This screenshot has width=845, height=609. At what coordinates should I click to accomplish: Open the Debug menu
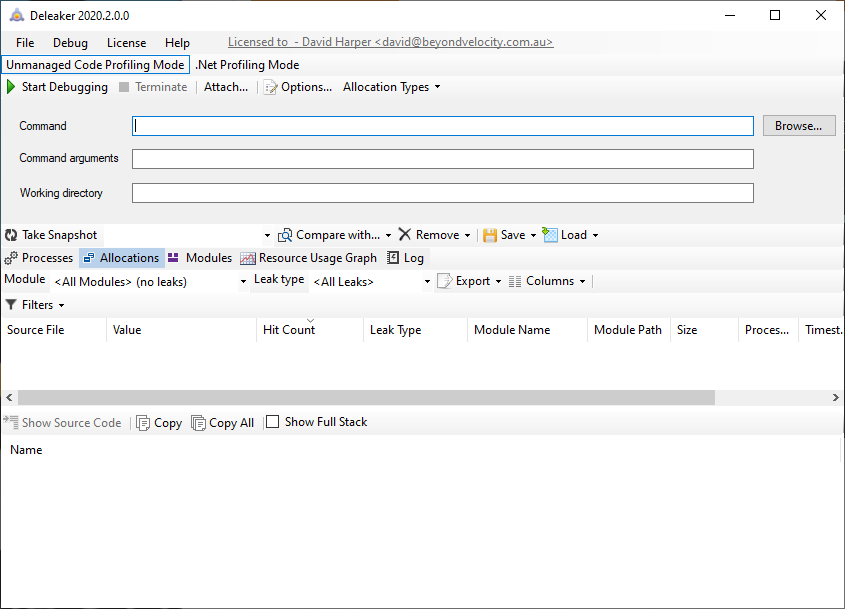pyautogui.click(x=70, y=43)
